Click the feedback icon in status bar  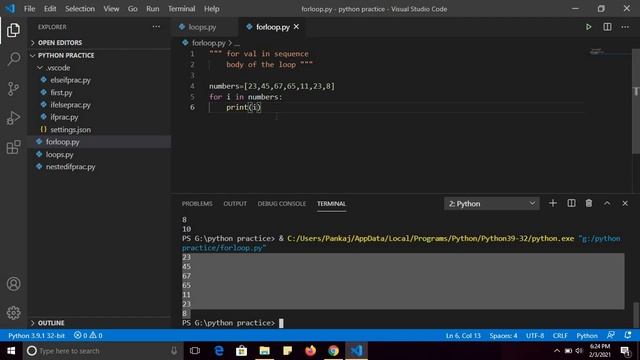tap(611, 335)
